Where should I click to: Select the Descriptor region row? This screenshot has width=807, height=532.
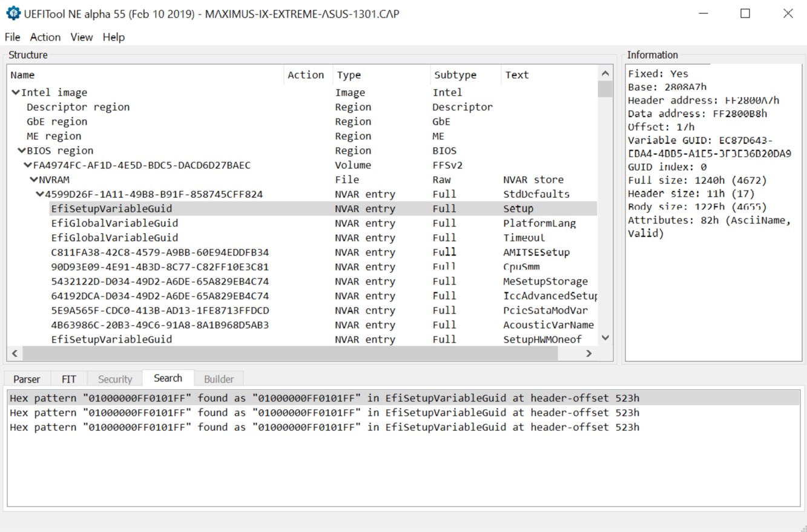(302, 107)
